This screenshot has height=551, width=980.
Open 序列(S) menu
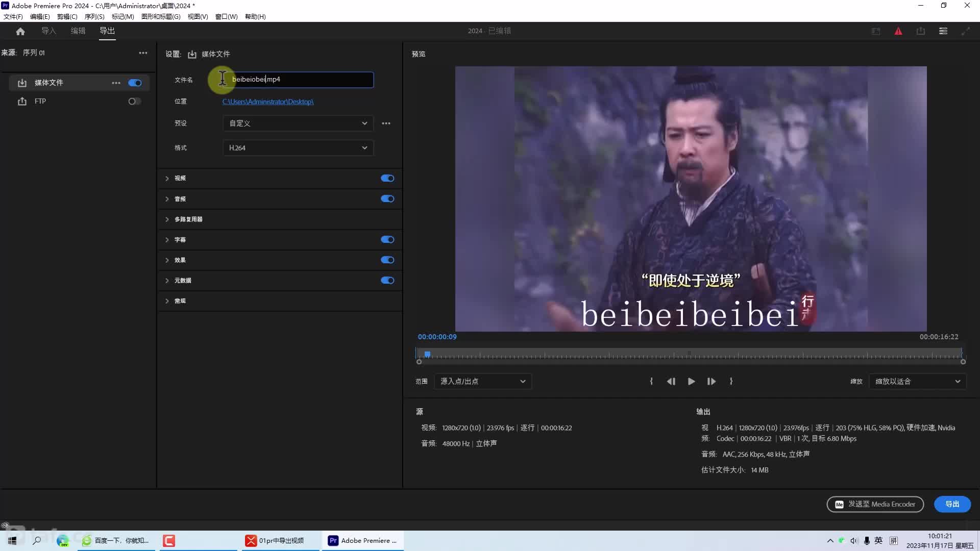coord(94,17)
